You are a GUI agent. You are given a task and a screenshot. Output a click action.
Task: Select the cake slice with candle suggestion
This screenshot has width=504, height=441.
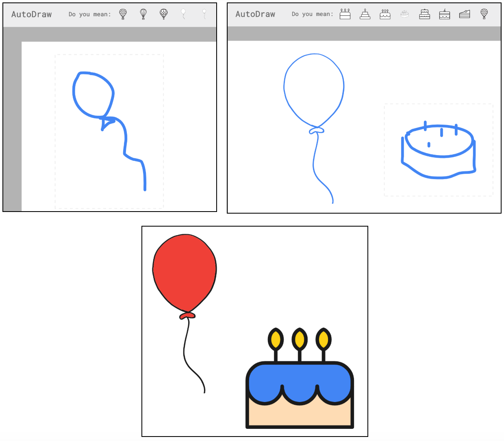coord(444,14)
